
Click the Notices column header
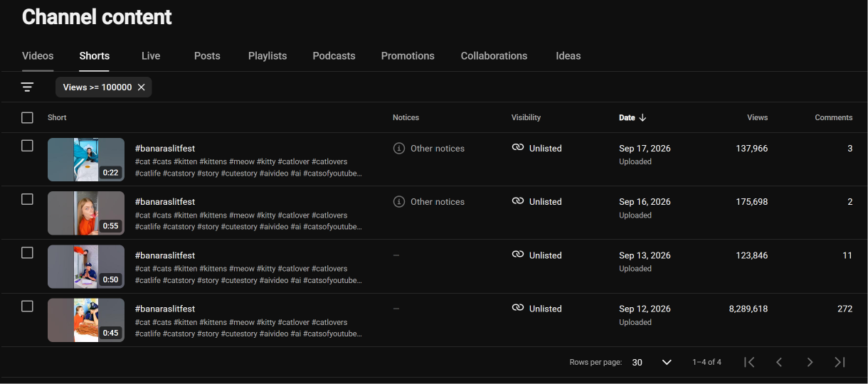click(x=406, y=117)
